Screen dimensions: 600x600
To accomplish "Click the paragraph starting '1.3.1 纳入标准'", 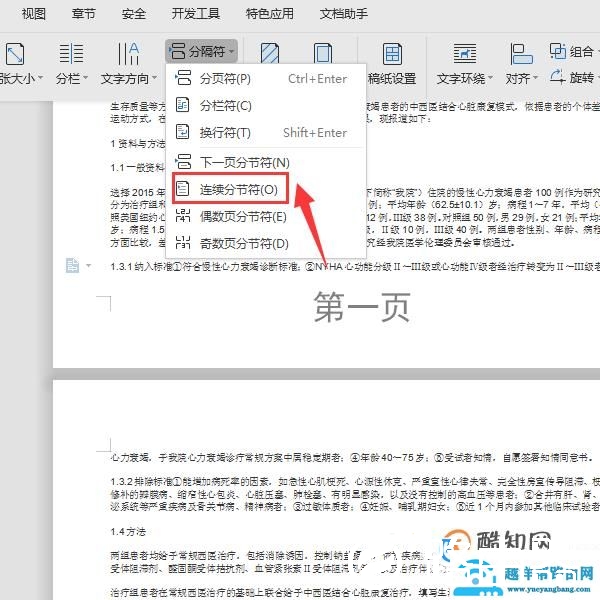I will click(x=355, y=266).
